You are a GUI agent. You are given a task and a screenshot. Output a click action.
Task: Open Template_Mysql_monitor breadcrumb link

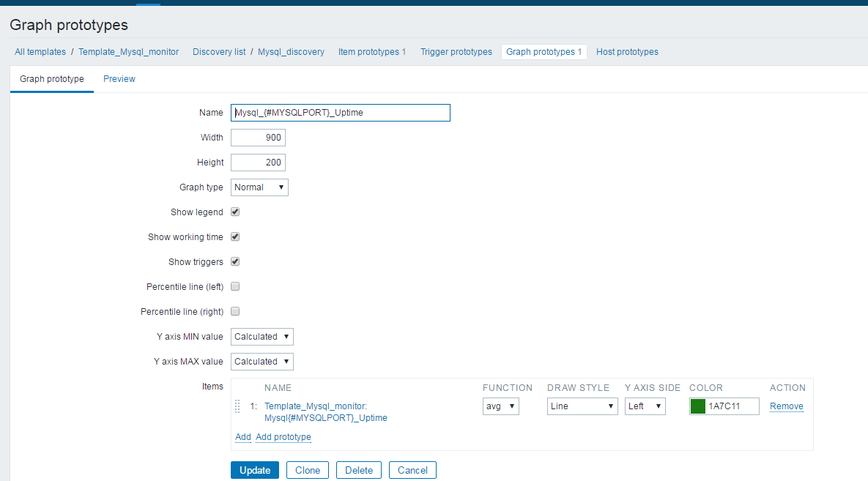coord(128,52)
